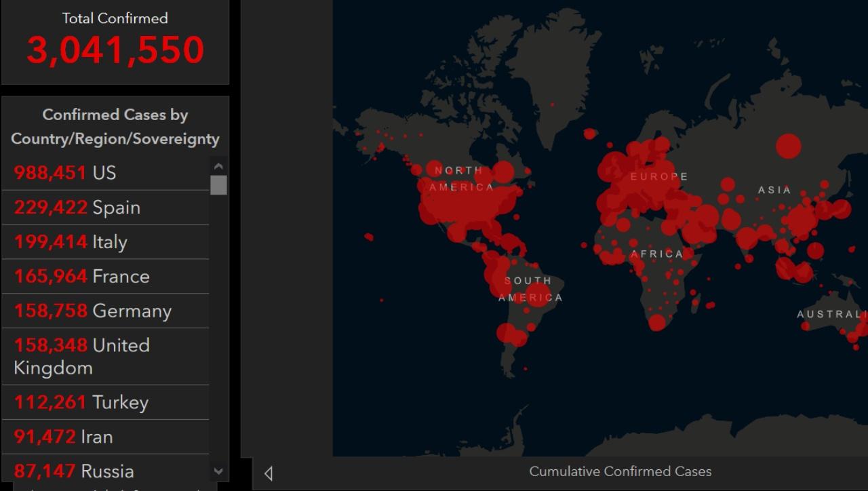The height and width of the screenshot is (491, 868).
Task: Click the large red circle over northern Asia
Action: point(788,146)
